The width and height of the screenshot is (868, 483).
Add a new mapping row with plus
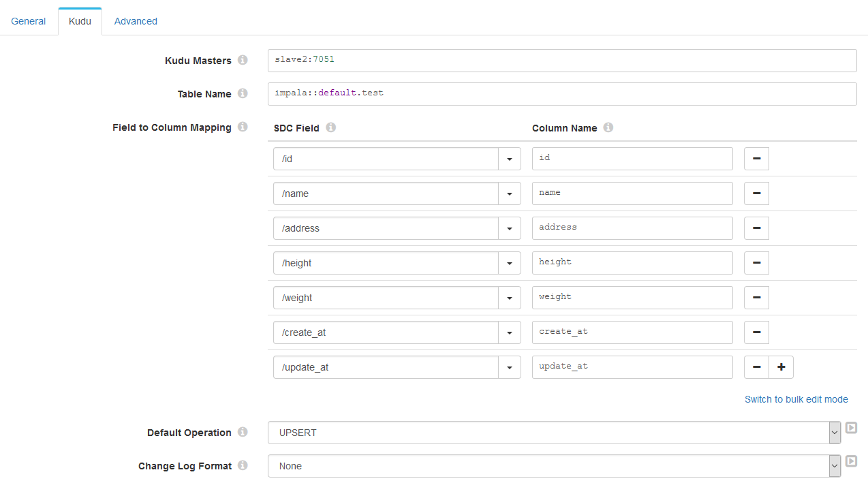(x=781, y=367)
